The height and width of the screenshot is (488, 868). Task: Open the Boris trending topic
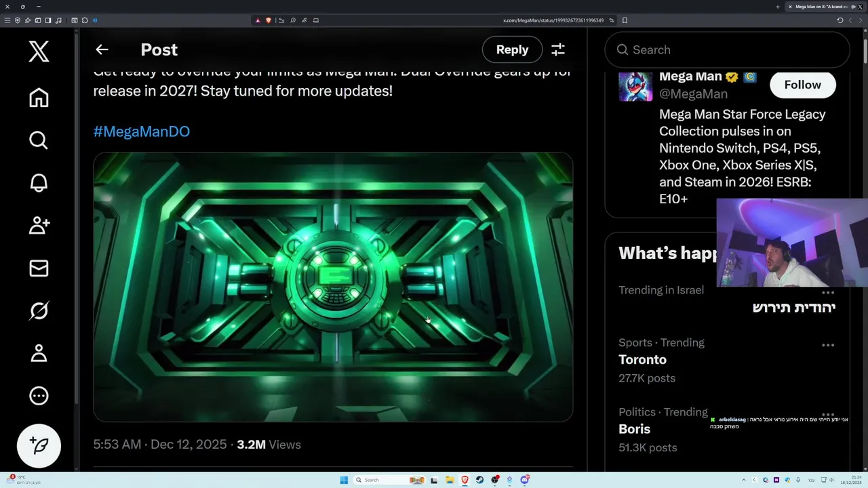tap(634, 429)
